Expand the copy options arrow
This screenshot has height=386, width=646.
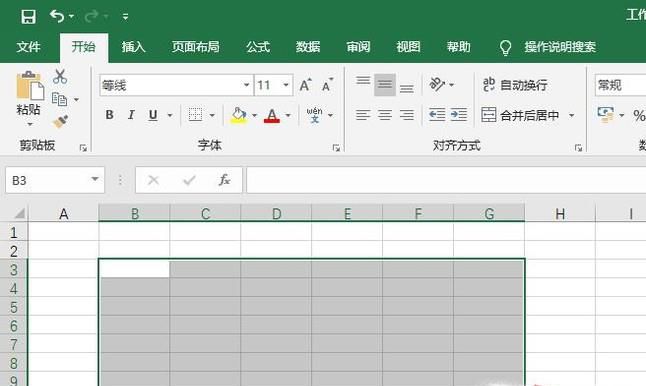[x=76, y=100]
